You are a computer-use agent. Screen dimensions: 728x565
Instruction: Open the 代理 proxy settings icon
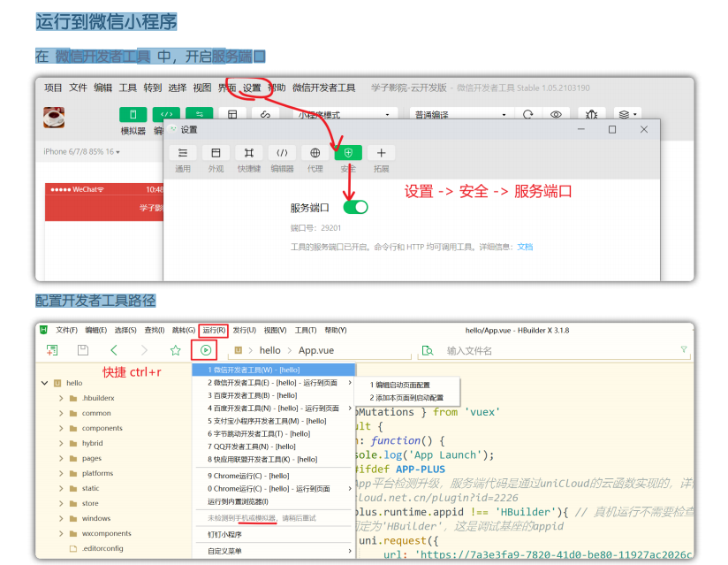point(315,153)
